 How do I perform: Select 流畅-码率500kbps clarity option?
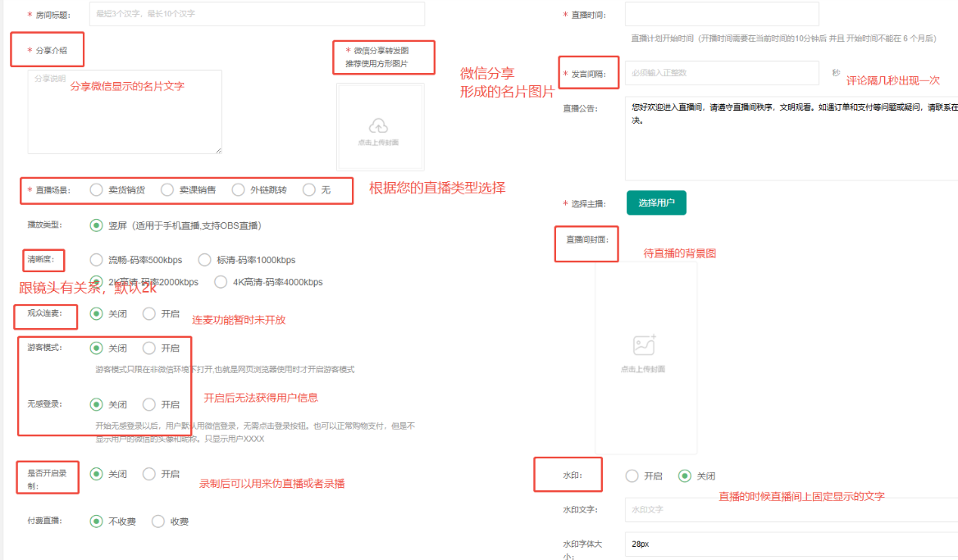(97, 260)
